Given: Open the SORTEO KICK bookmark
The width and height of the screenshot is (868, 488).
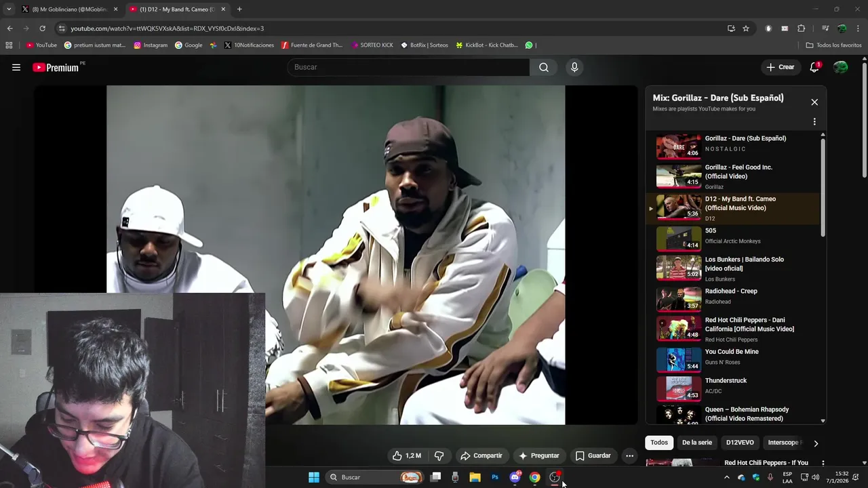Looking at the screenshot, I should (372, 45).
